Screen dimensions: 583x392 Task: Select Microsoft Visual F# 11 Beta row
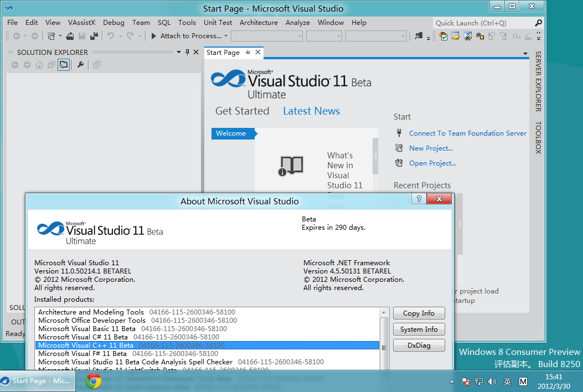(208, 354)
